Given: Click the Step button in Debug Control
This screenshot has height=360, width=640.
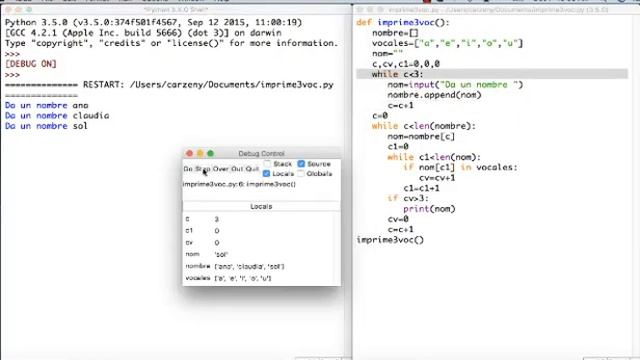Looking at the screenshot, I should 203,169.
